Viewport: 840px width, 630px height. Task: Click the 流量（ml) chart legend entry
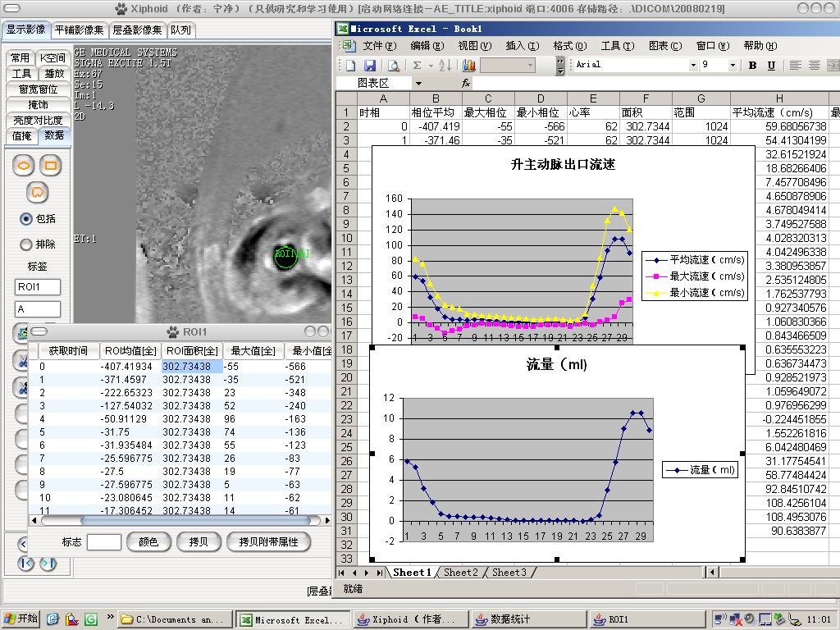700,470
